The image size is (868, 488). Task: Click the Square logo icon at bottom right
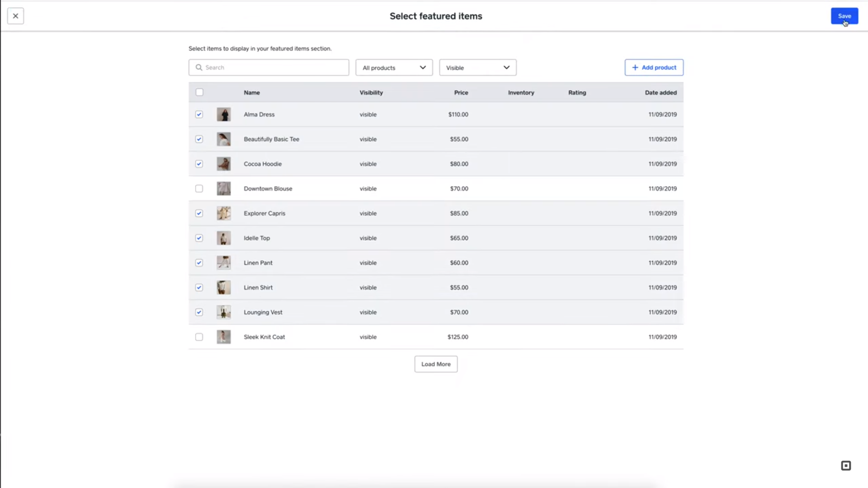pyautogui.click(x=846, y=465)
